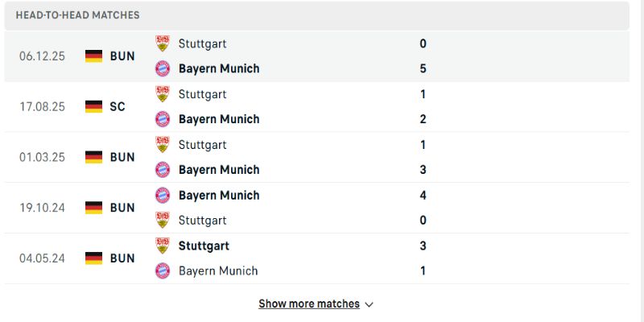The height and width of the screenshot is (322, 644).
Task: Click German flag in 04.05.24 row
Action: (x=94, y=258)
